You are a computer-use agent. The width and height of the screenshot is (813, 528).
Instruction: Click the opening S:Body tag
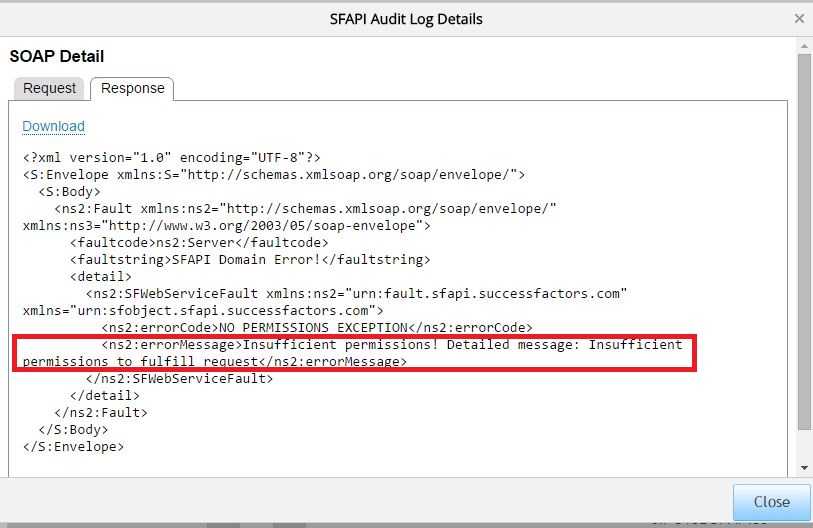coord(69,191)
